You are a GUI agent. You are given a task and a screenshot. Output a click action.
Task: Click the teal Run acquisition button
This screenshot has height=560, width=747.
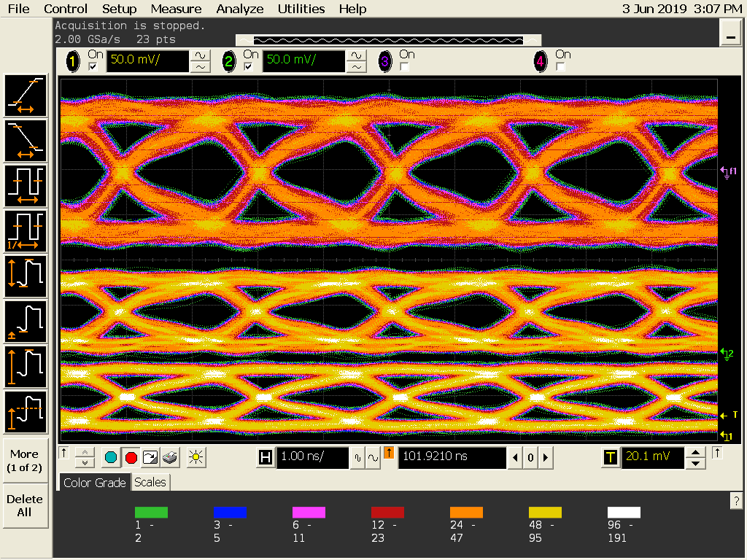111,458
